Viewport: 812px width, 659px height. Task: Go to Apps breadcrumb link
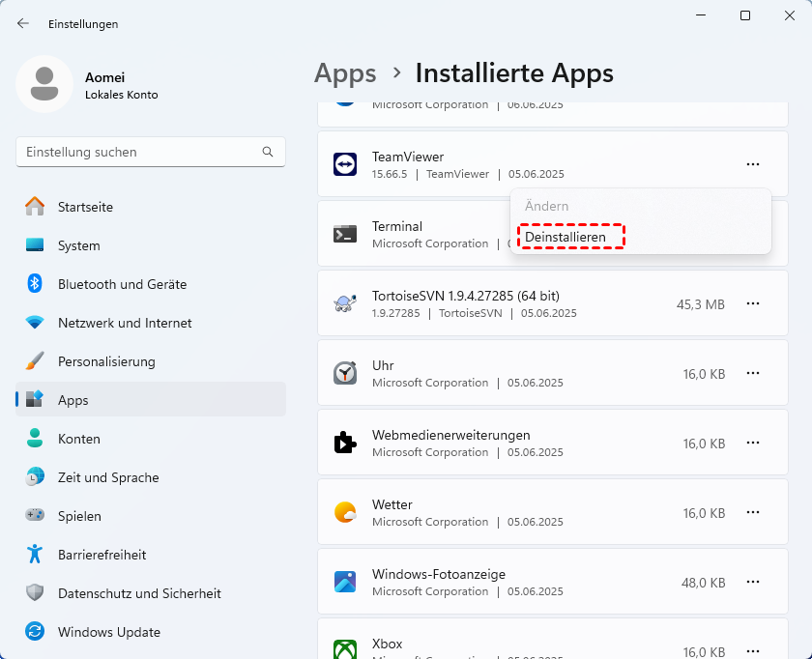pyautogui.click(x=345, y=73)
